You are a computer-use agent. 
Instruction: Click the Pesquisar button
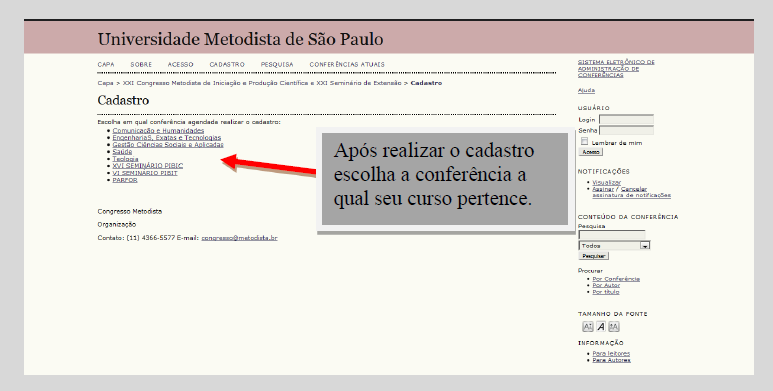point(594,256)
